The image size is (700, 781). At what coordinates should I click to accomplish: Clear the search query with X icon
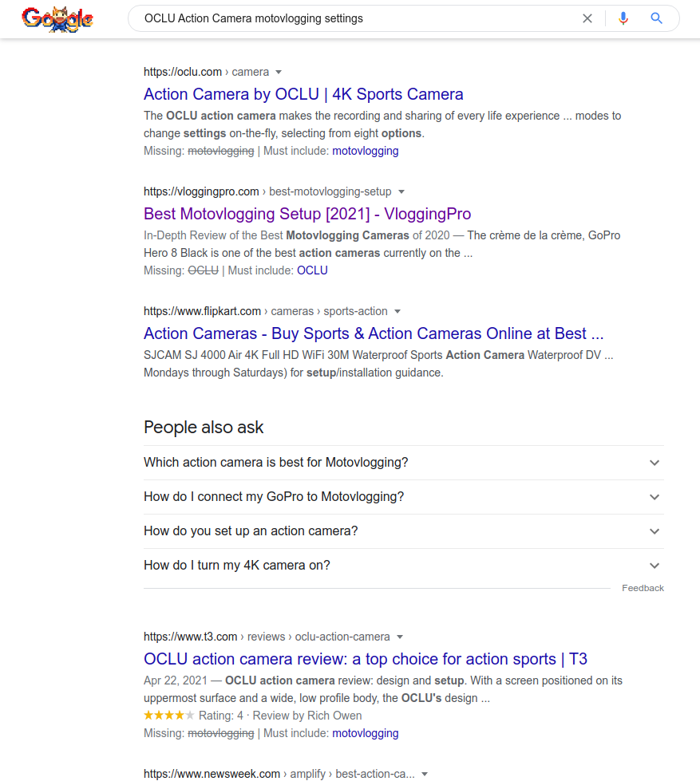tap(587, 18)
